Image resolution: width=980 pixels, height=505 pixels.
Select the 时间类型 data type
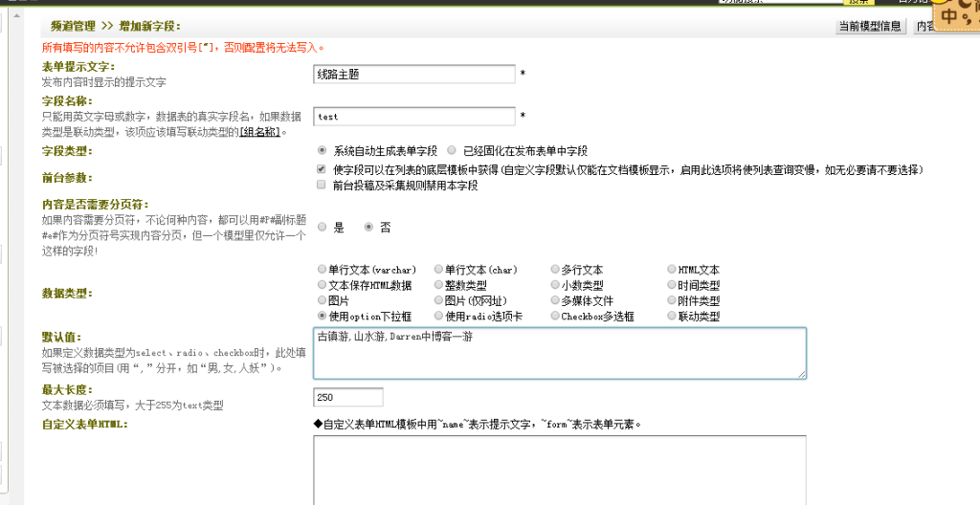click(x=671, y=285)
